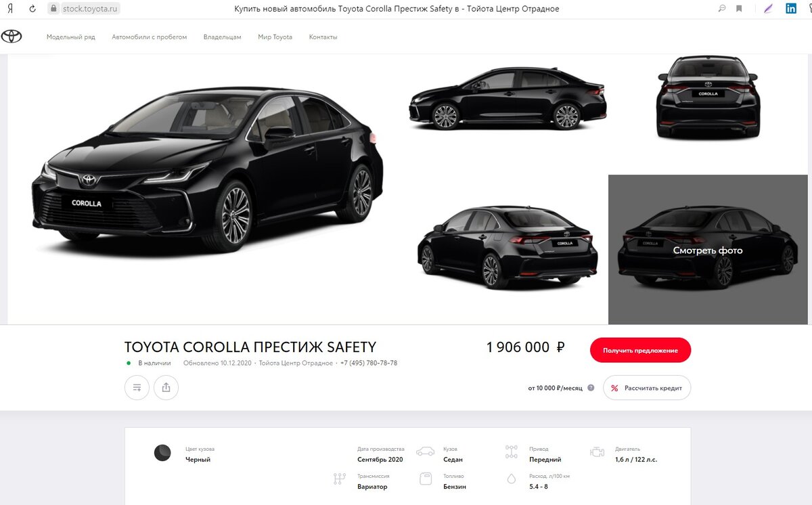The image size is (812, 505).
Task: Reload the page with the browser refresh icon
Action: [x=32, y=9]
